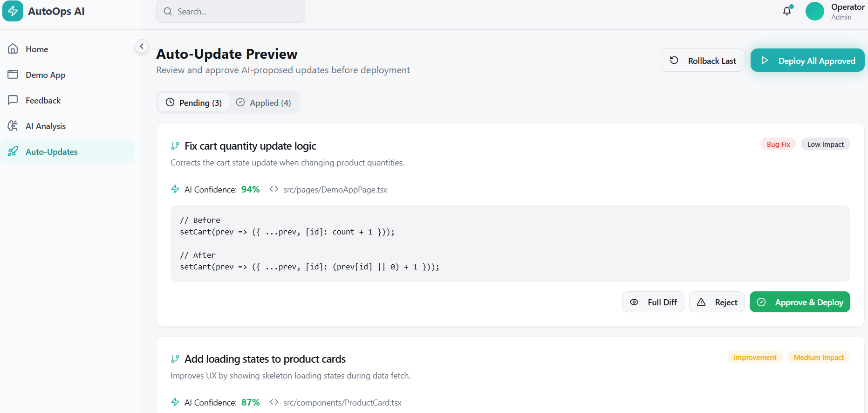Screen dimensions: 868x413
Task: Click the src/pages/DemoAppPage.tsx file path
Action: point(335,190)
